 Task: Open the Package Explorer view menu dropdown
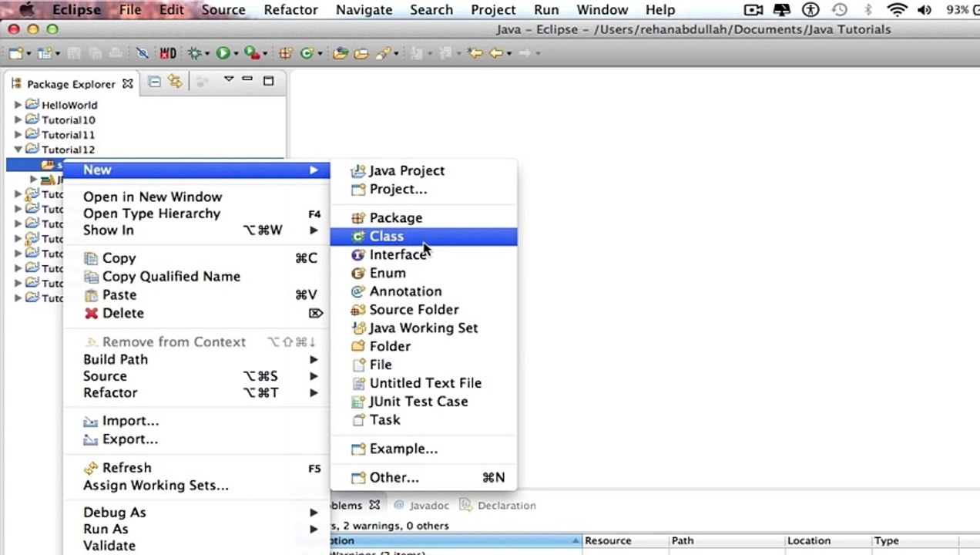[x=228, y=80]
